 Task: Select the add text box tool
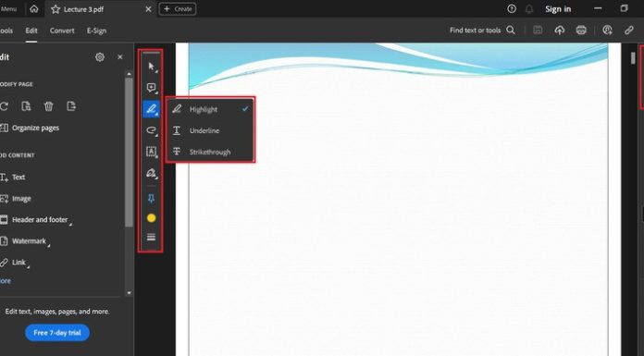[x=151, y=152]
